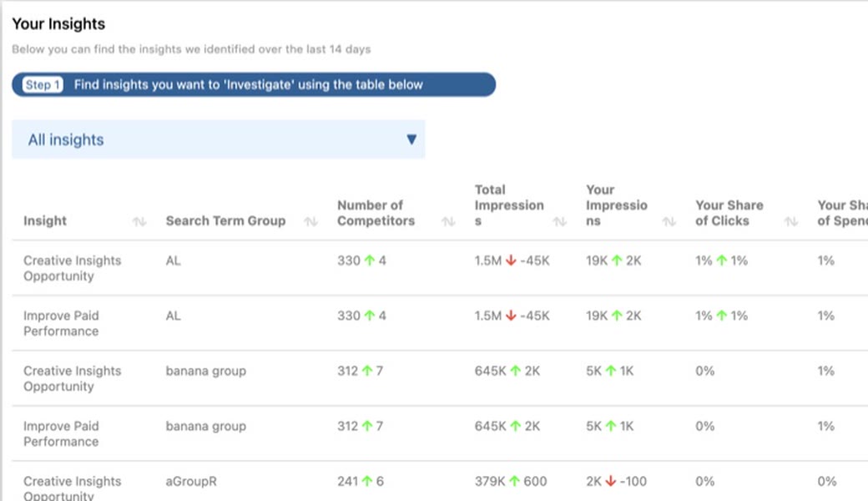Image resolution: width=868 pixels, height=501 pixels.
Task: Sort by Total Impressions column
Action: coord(559,221)
